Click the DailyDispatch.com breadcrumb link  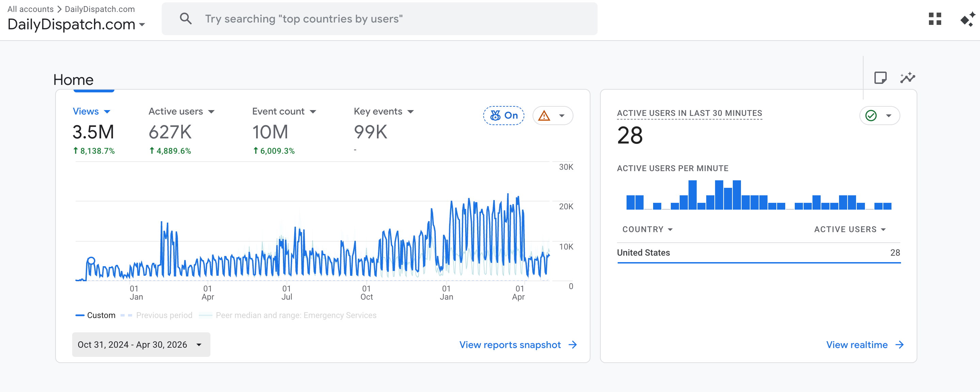100,9
